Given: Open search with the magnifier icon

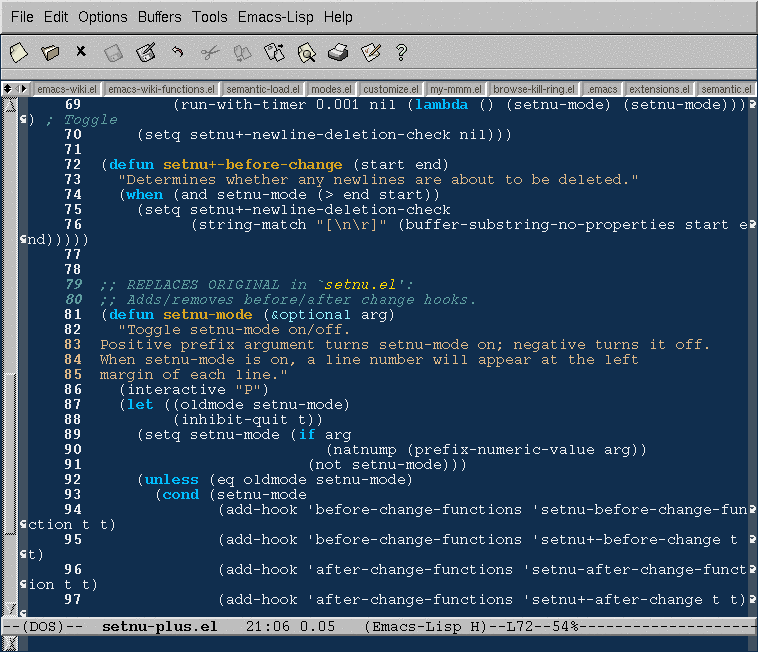Looking at the screenshot, I should coord(306,51).
